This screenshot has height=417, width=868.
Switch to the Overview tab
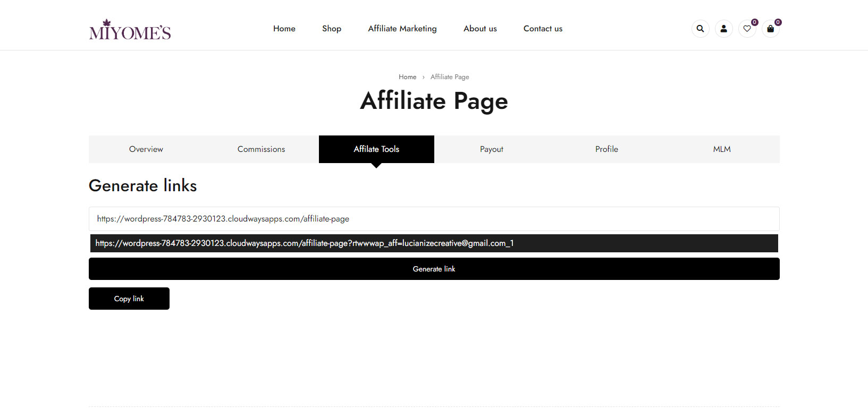(x=146, y=149)
